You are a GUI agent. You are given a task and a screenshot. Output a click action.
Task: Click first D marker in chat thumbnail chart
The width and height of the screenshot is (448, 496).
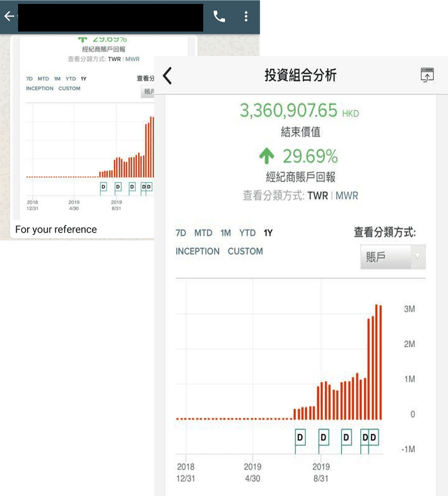(103, 187)
